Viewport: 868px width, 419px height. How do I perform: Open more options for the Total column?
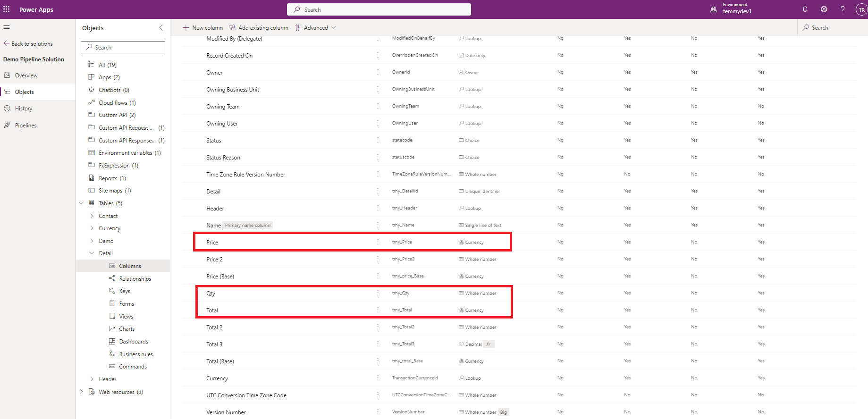tap(378, 310)
